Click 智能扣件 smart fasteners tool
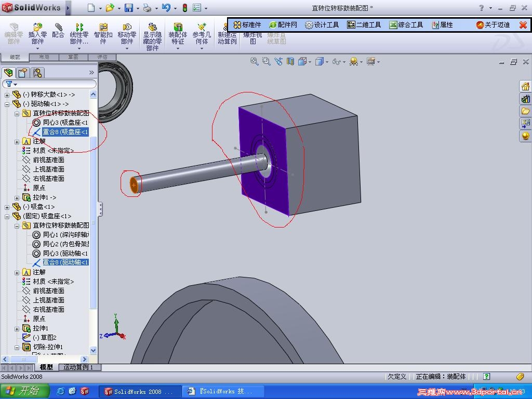 [103, 34]
